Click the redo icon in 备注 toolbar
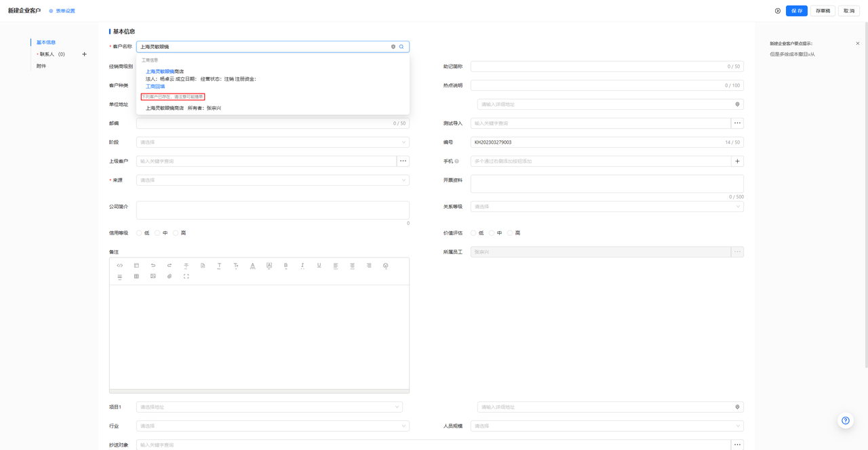 [170, 266]
